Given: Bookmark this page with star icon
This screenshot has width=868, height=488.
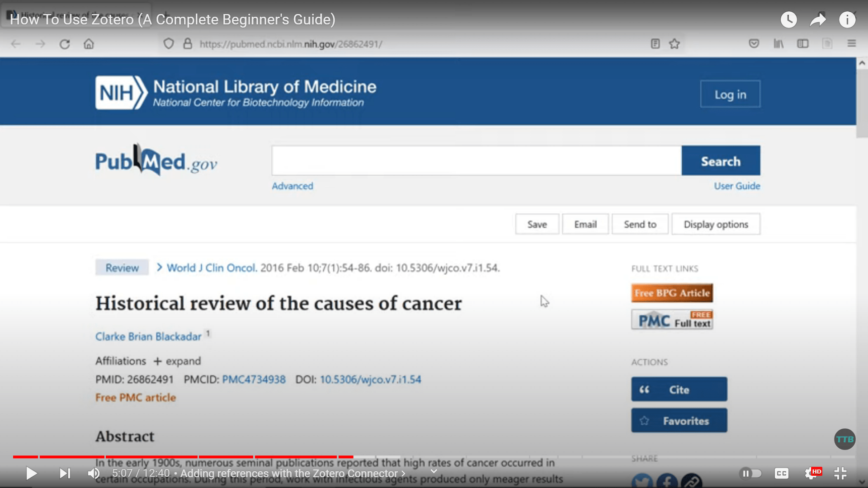Looking at the screenshot, I should click(x=675, y=44).
